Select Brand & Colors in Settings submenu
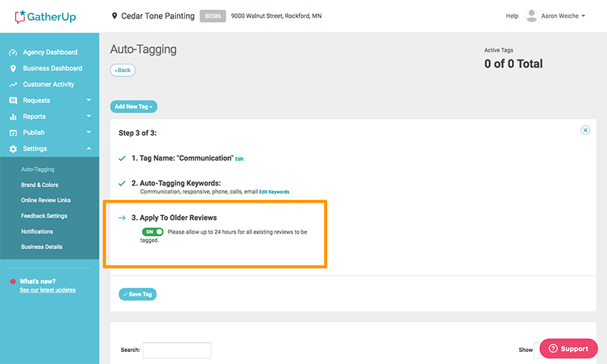 (39, 185)
